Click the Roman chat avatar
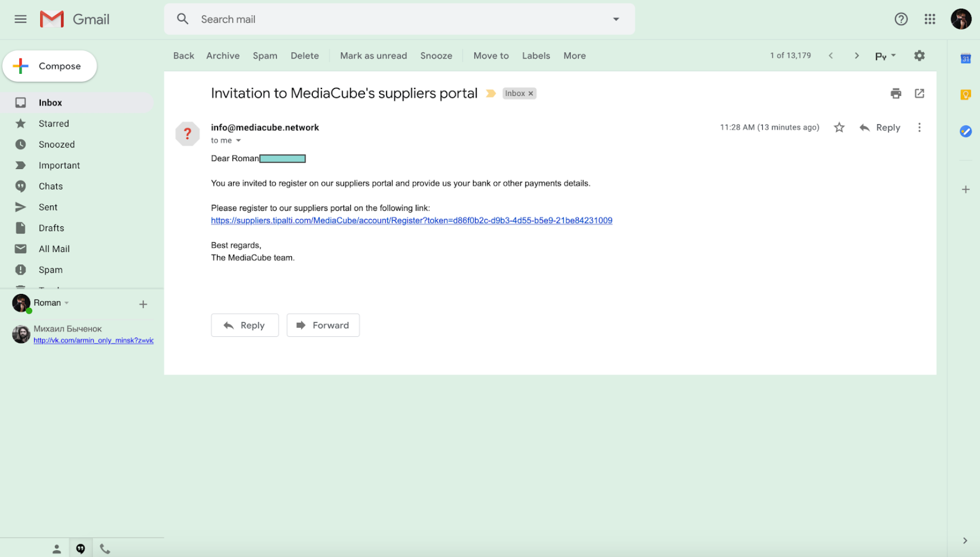The image size is (980, 557). (22, 303)
